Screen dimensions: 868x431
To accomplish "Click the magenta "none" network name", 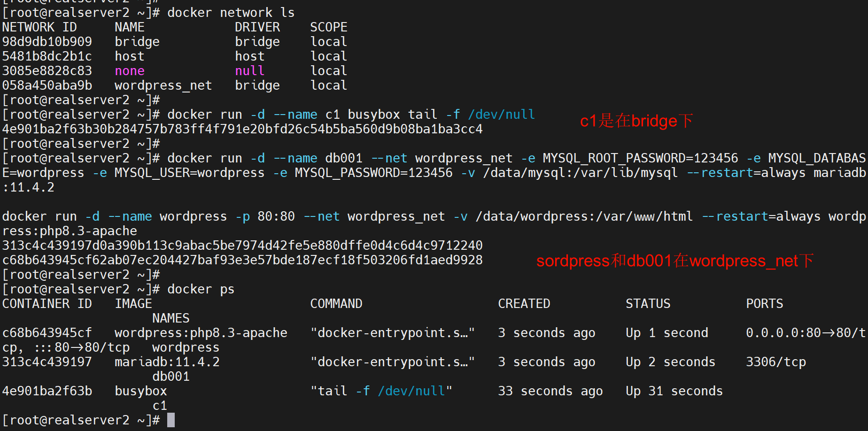I will coord(130,71).
